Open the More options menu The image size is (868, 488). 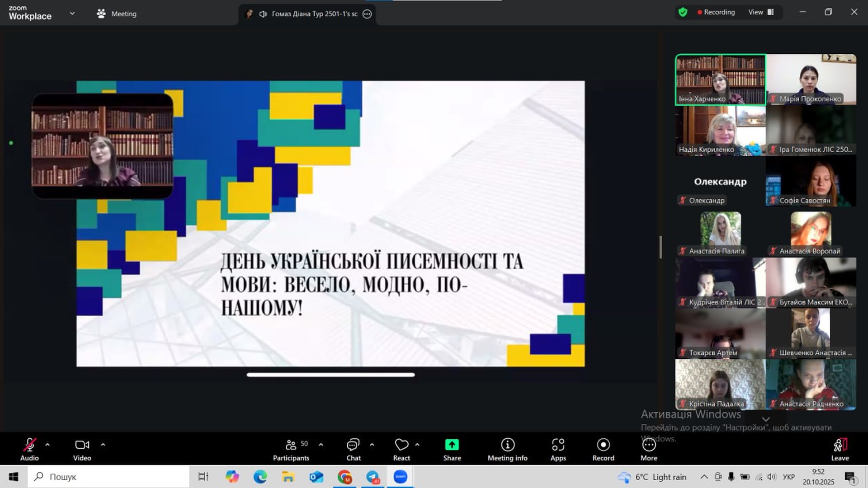click(649, 445)
